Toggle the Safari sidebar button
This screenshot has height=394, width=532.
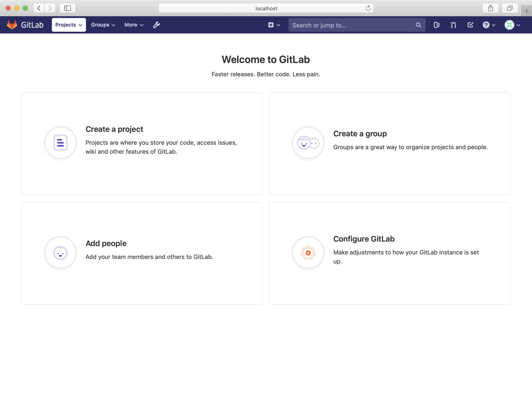click(x=68, y=8)
